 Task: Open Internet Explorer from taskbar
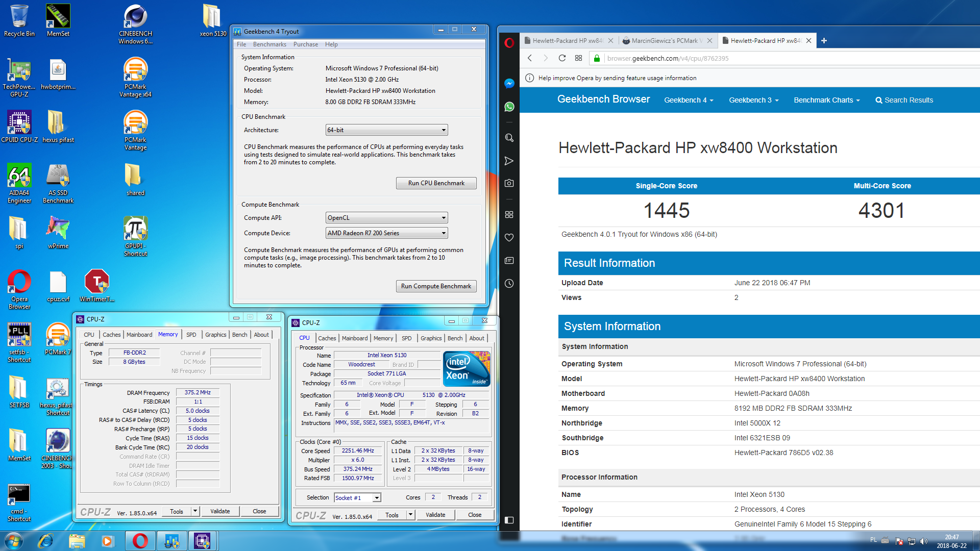45,540
